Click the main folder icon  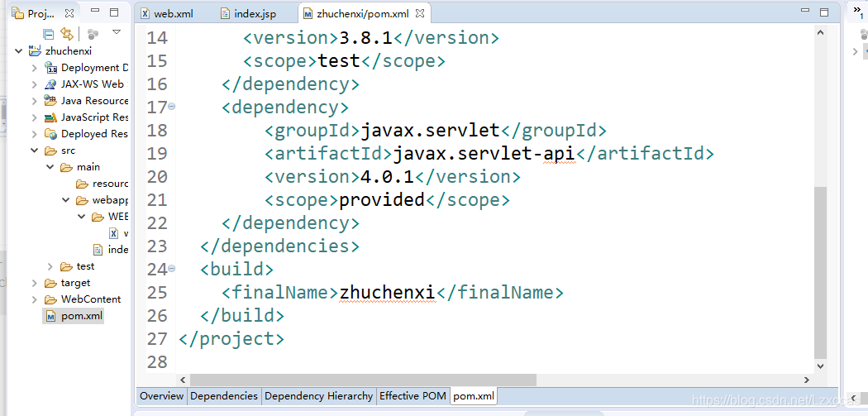click(x=67, y=167)
